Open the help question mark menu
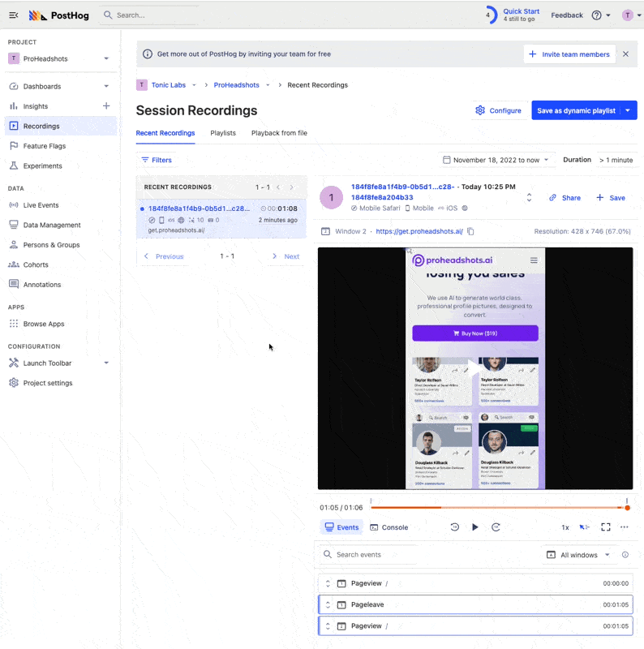The height and width of the screenshot is (649, 644). point(597,15)
